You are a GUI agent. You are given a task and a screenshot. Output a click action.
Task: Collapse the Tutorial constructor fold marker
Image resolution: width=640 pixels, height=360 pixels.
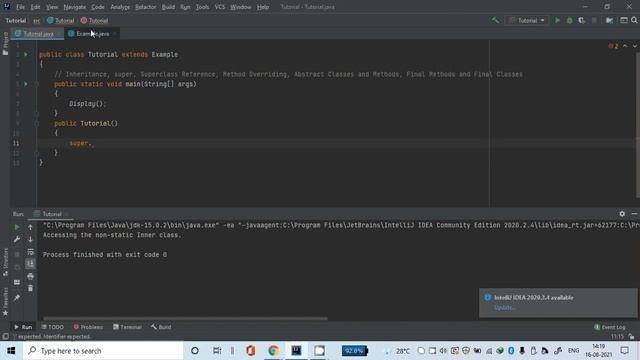(x=36, y=123)
